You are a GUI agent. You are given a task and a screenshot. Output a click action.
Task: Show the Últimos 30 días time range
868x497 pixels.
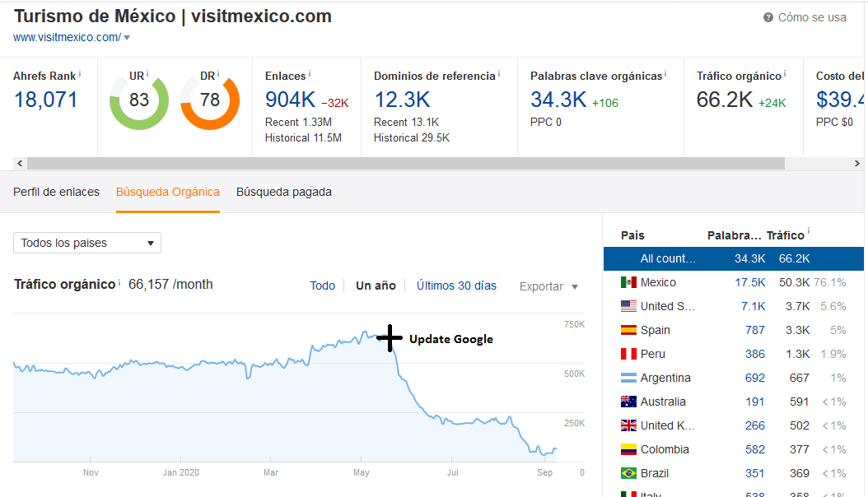coord(456,286)
